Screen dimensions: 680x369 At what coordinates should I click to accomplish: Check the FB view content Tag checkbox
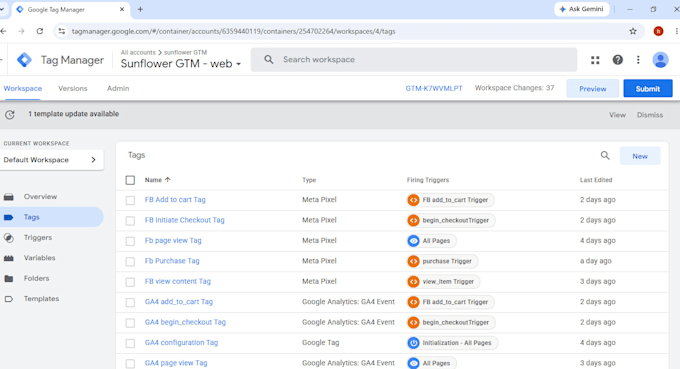pos(130,282)
